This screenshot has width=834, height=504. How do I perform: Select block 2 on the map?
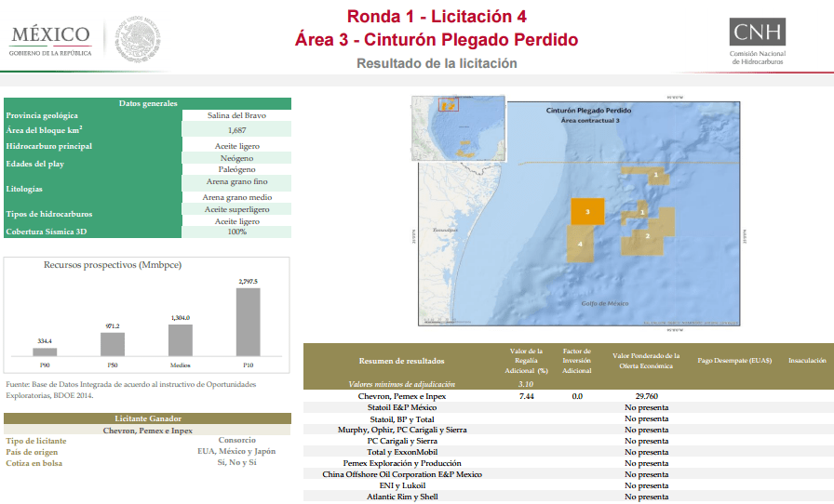[648, 235]
